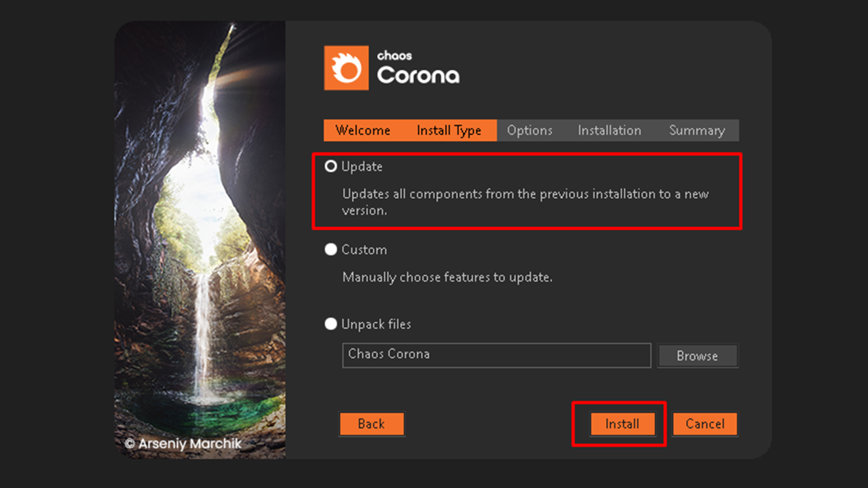Click the Install button
The image size is (868, 488).
[622, 424]
